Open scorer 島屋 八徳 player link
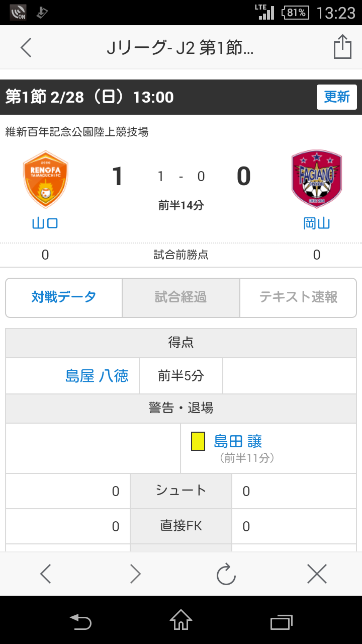Screen dimensions: 362x644 [97, 376]
